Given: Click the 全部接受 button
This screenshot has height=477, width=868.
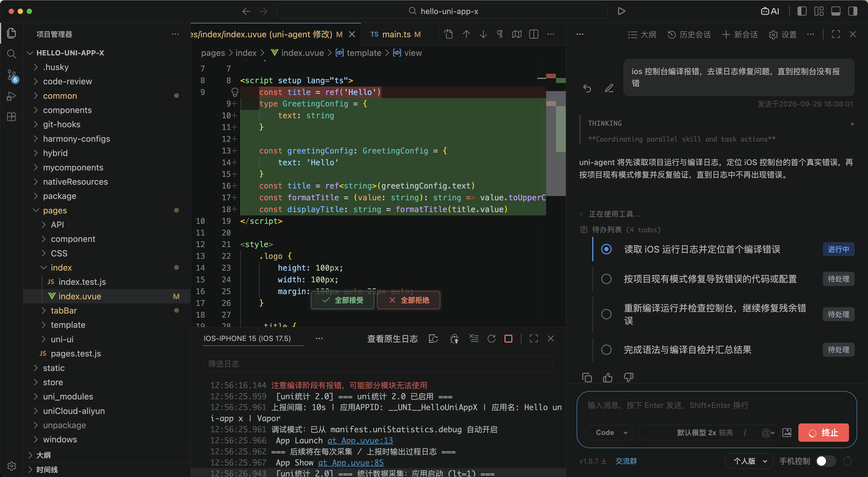Looking at the screenshot, I should (x=342, y=300).
